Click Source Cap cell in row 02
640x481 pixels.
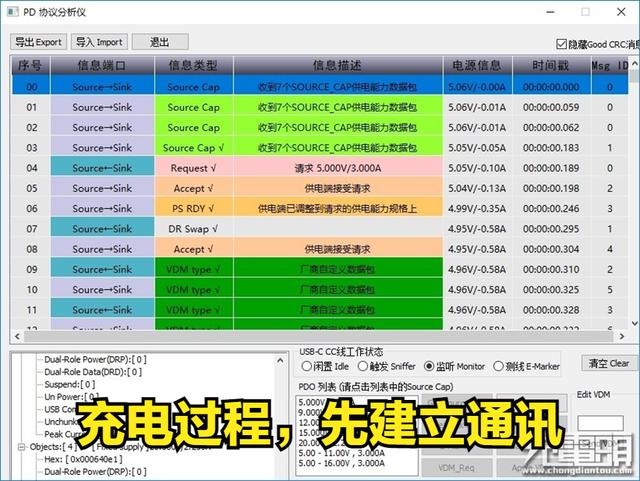click(x=194, y=127)
